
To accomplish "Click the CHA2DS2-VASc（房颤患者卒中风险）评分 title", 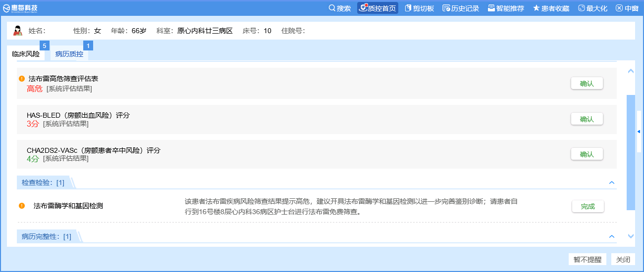I will tap(94, 150).
